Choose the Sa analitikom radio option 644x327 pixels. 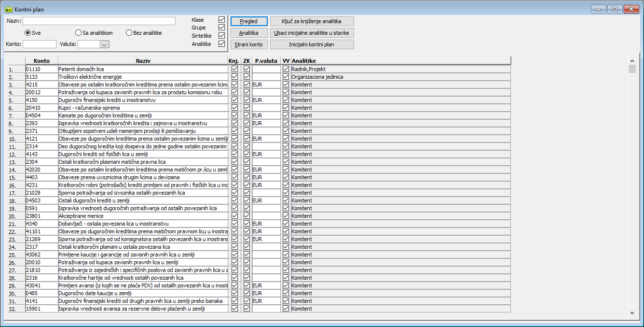tap(79, 33)
